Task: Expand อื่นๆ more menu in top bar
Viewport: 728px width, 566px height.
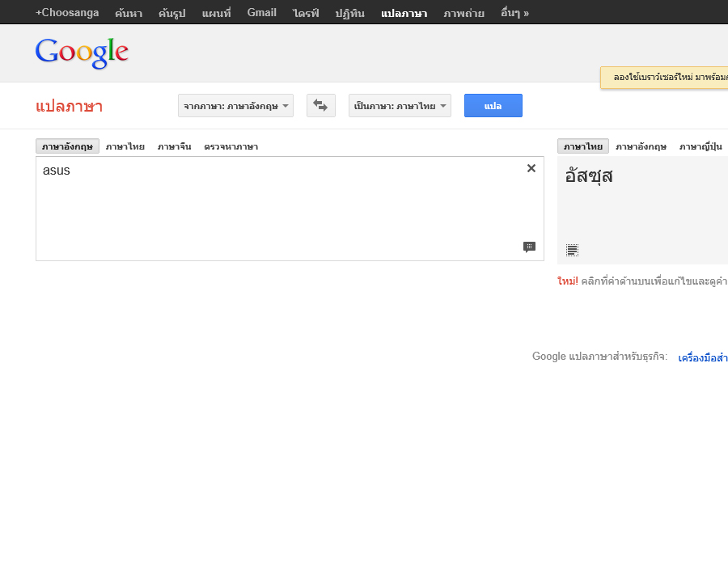Action: pos(515,13)
